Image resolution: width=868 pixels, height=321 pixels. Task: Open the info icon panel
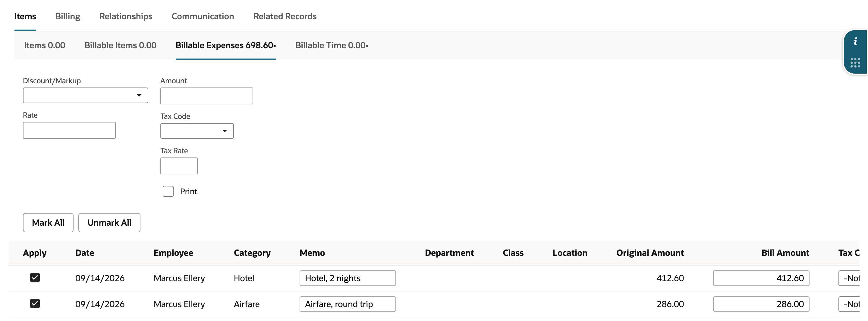tap(855, 41)
